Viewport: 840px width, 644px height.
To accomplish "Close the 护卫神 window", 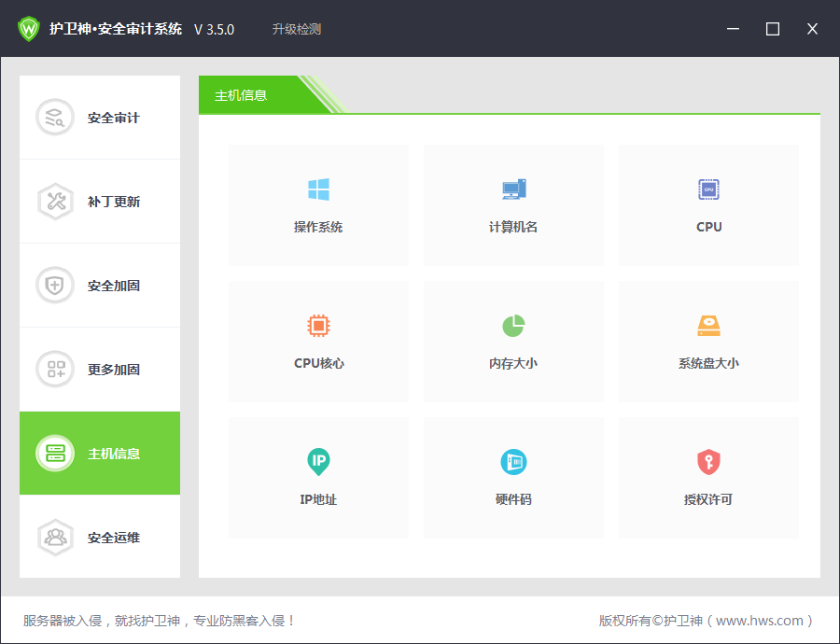I will pos(812,29).
